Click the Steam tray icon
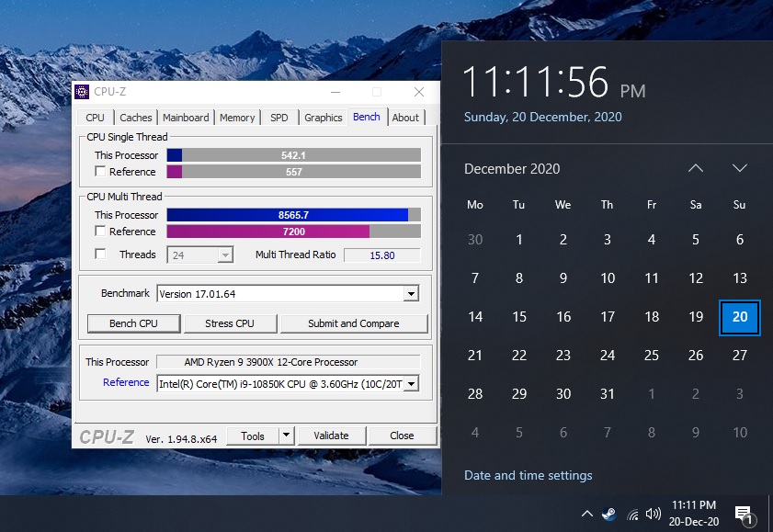This screenshot has height=532, width=773. pyautogui.click(x=609, y=515)
